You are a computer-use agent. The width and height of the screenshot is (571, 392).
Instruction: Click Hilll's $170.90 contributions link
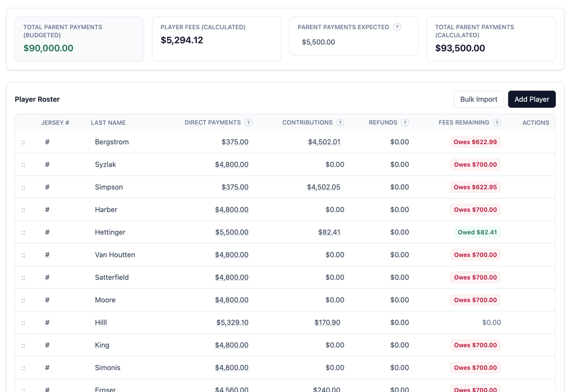[x=327, y=323]
